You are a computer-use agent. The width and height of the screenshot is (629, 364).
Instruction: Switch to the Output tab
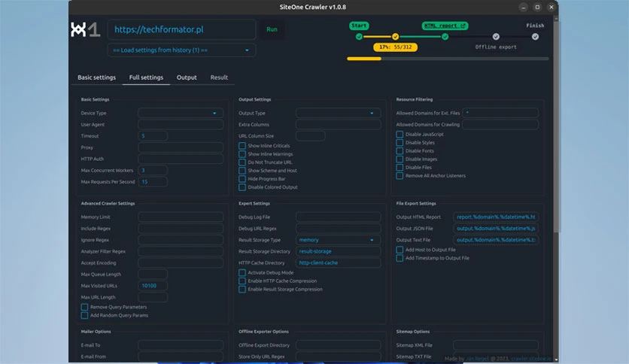187,77
